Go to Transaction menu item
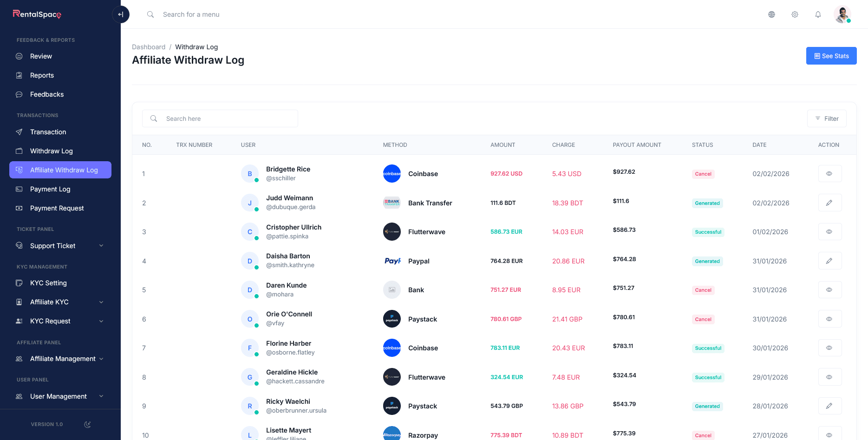The width and height of the screenshot is (868, 440). coord(48,132)
